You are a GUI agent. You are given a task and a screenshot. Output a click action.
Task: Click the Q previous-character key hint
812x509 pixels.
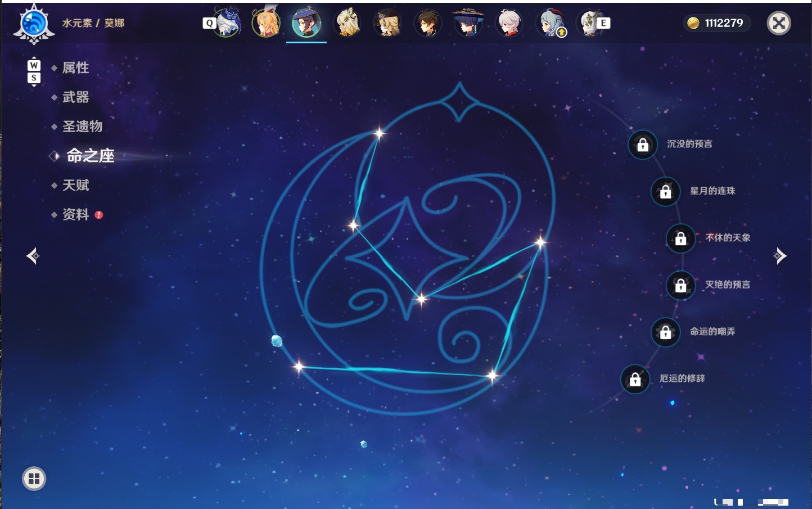point(209,23)
